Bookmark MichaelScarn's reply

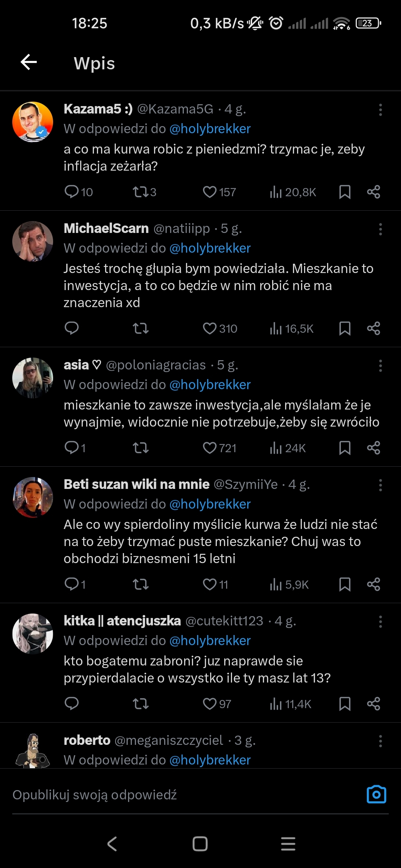(x=345, y=328)
